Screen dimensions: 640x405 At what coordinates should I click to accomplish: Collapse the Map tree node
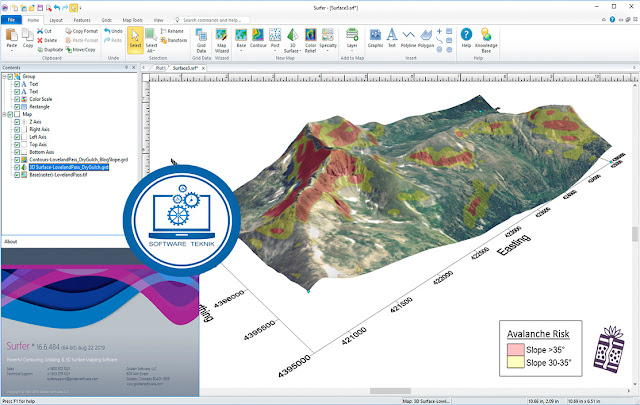(x=4, y=114)
